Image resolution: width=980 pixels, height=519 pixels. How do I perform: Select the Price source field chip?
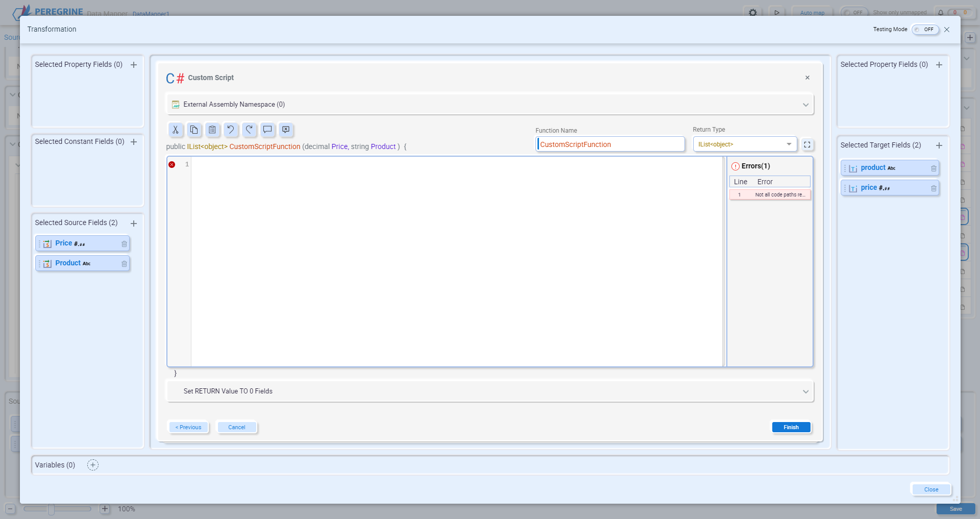(x=82, y=243)
